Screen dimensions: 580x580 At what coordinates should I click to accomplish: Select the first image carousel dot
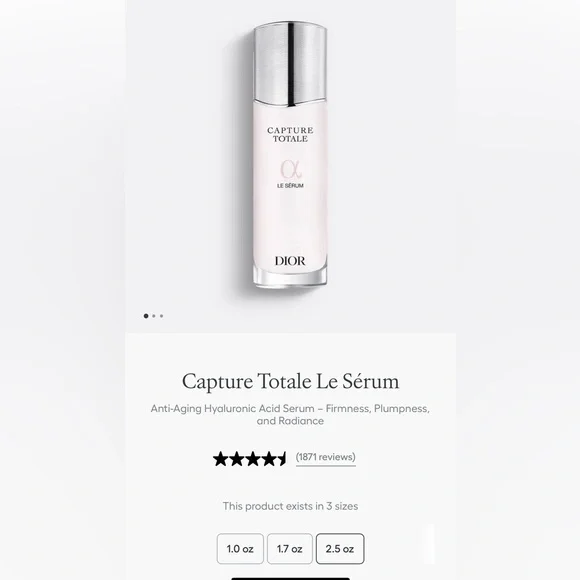[146, 316]
